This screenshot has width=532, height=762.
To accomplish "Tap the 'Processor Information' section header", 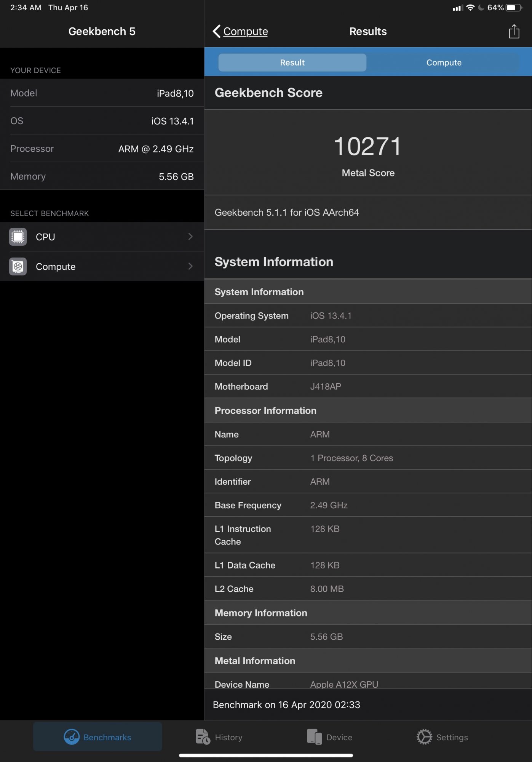I will (265, 411).
